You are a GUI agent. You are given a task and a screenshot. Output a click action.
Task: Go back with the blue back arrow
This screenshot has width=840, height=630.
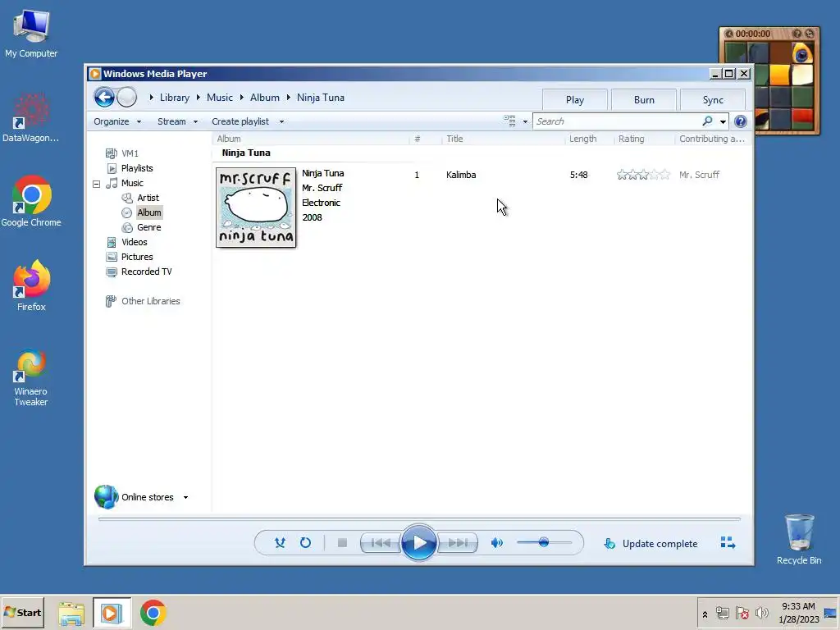pyautogui.click(x=104, y=98)
